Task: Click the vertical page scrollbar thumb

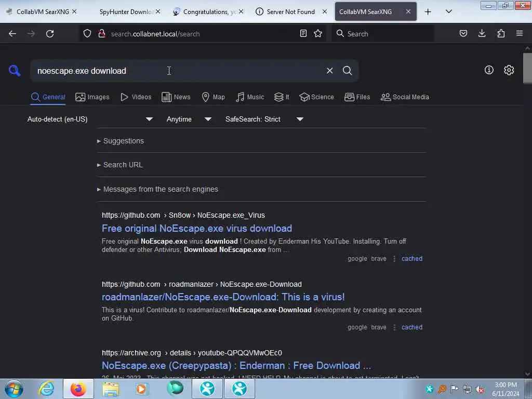Action: coord(527,68)
